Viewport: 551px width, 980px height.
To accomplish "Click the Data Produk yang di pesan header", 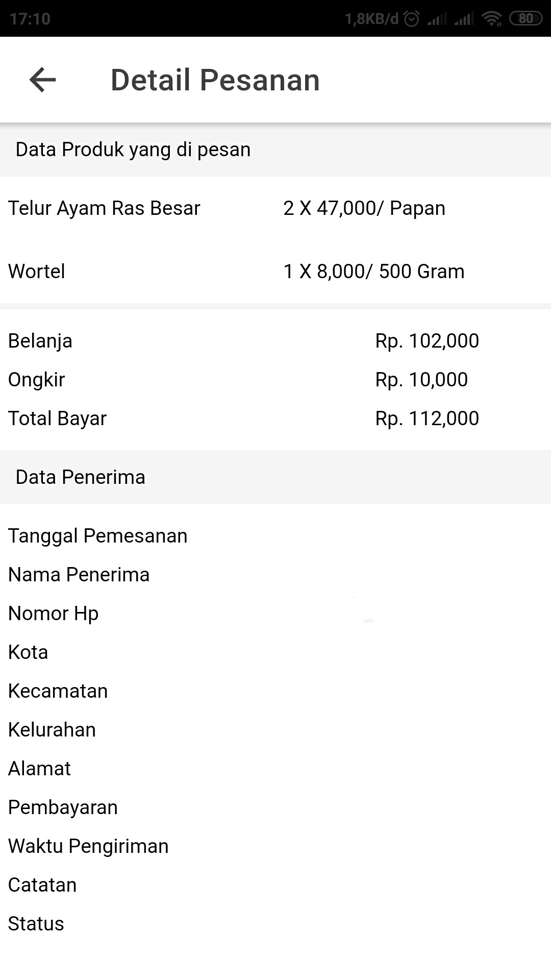I will [x=133, y=150].
